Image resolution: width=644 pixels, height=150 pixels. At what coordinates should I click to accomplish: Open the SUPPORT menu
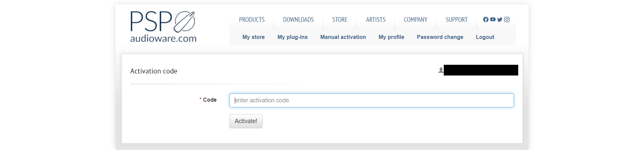(457, 20)
